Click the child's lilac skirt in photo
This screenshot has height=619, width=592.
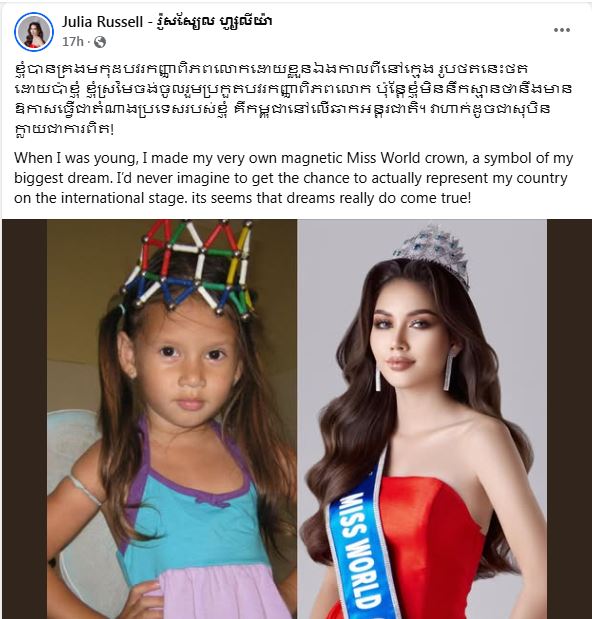coord(217,592)
